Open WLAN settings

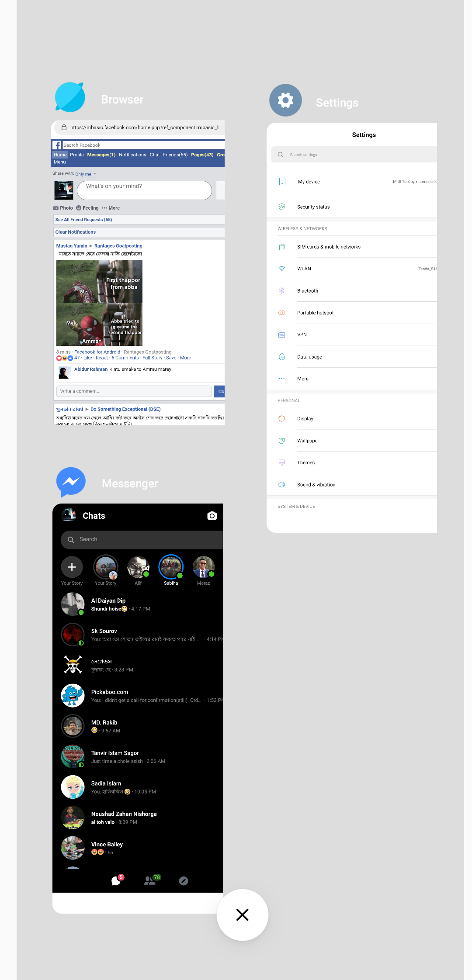tap(352, 269)
